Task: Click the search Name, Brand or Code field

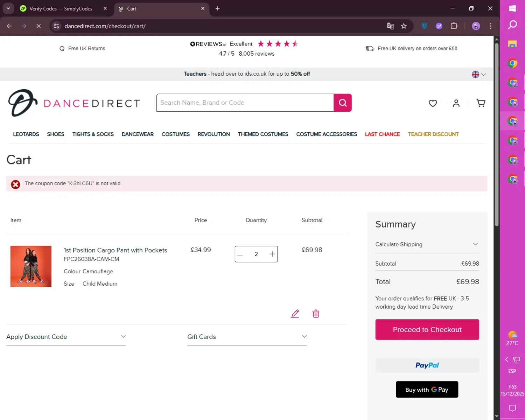Action: [245, 103]
